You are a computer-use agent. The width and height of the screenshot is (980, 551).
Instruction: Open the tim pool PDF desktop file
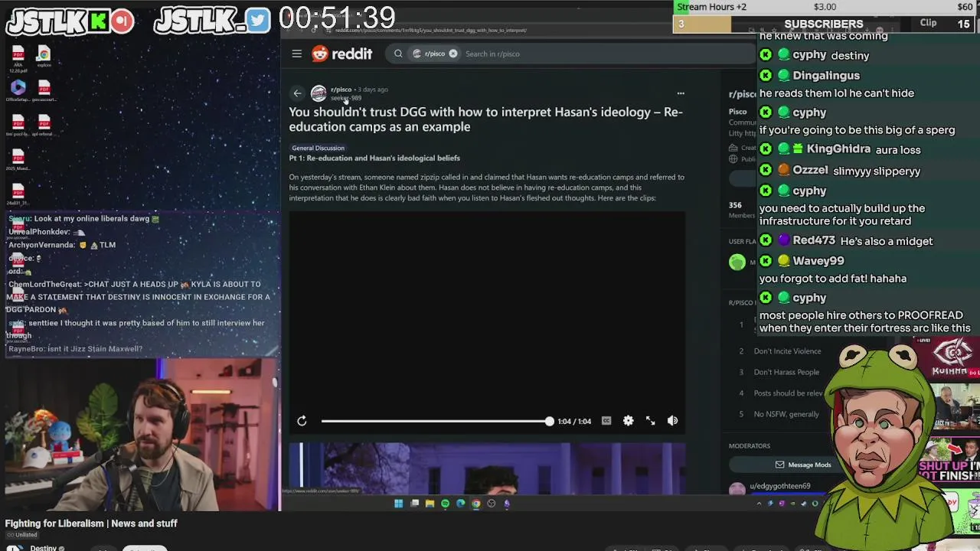pos(18,125)
